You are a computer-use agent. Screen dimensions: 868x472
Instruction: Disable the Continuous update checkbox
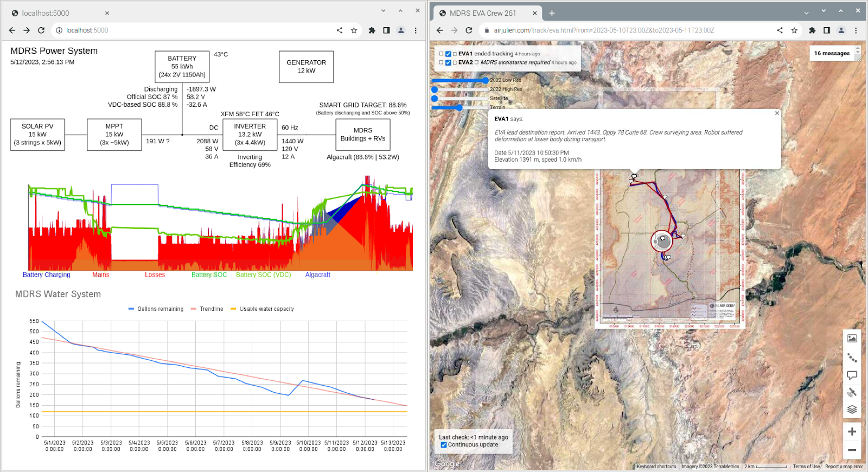(x=444, y=445)
